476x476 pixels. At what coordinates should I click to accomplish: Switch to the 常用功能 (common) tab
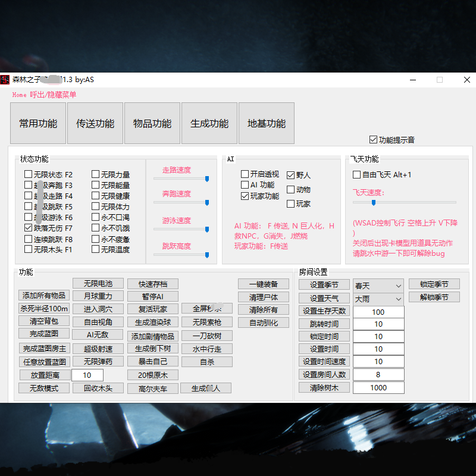(37, 123)
